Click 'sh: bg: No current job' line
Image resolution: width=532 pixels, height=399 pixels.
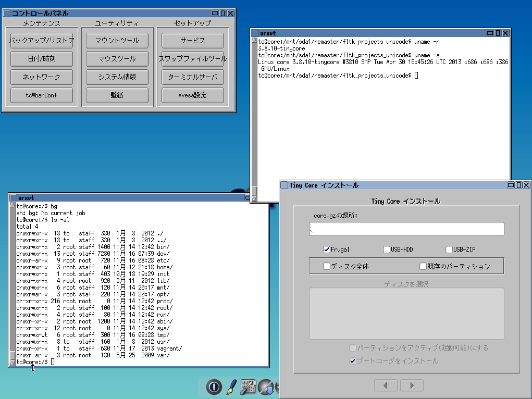[x=51, y=213]
